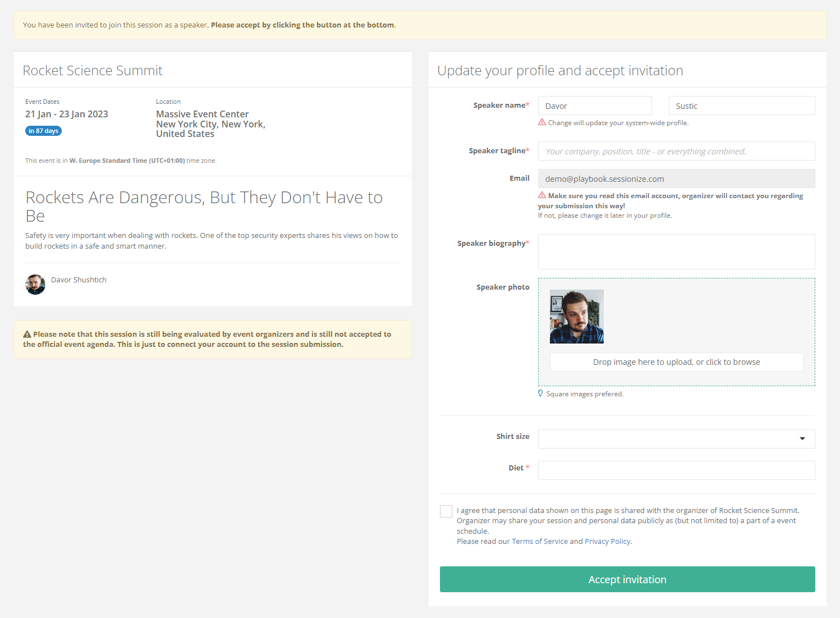Click the warning icon under speaker name

[x=542, y=122]
